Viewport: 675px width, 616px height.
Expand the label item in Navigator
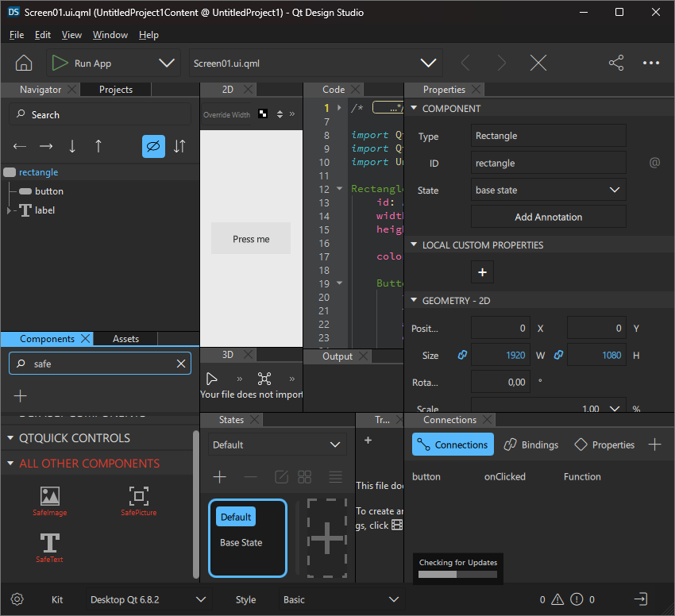[x=9, y=210]
